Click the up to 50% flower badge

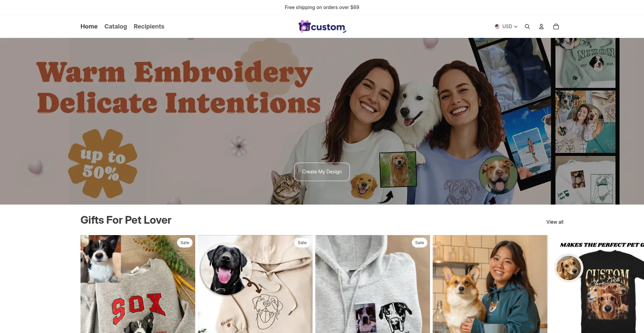(103, 163)
